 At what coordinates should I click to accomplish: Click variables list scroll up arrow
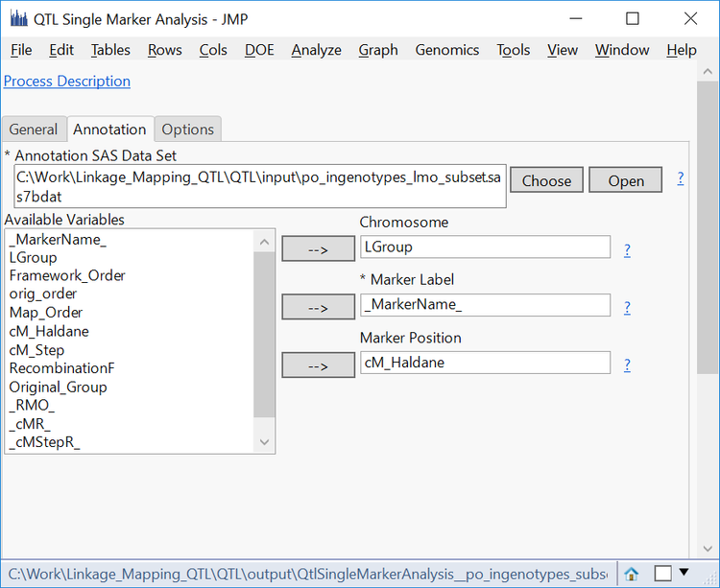coord(265,242)
